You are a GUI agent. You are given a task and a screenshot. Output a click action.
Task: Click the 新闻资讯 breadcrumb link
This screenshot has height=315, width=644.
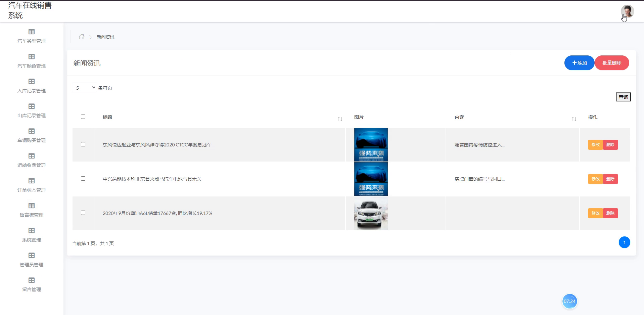click(x=105, y=37)
